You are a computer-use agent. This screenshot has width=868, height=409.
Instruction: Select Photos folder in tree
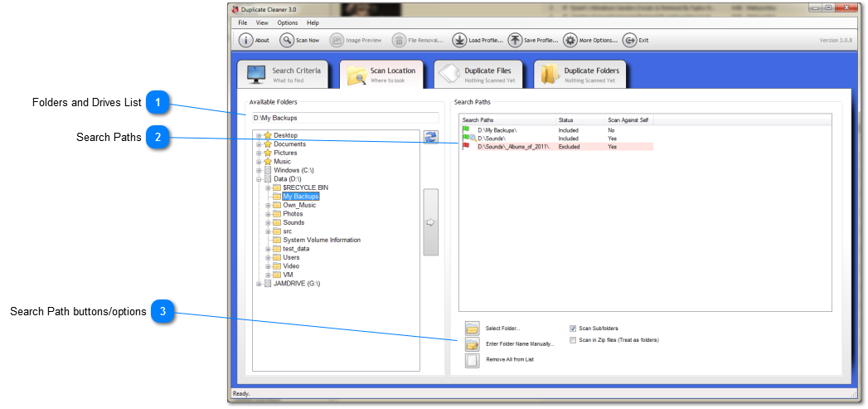tap(293, 214)
